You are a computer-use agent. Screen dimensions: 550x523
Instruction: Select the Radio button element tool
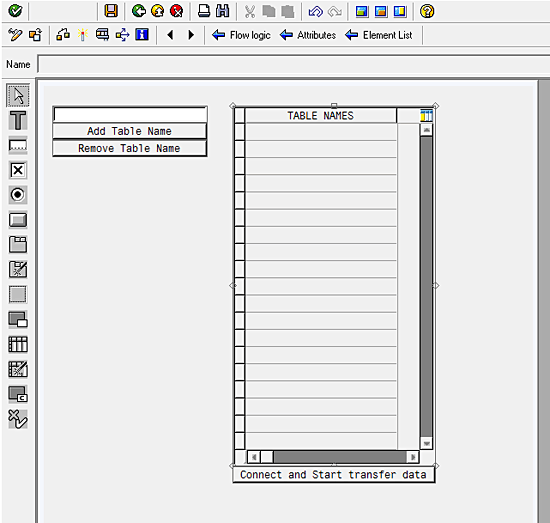18,195
